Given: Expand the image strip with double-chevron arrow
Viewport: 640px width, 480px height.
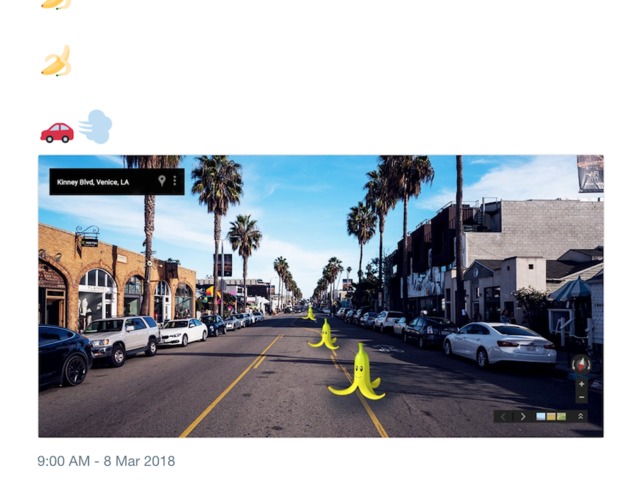Looking at the screenshot, I should 580,416.
